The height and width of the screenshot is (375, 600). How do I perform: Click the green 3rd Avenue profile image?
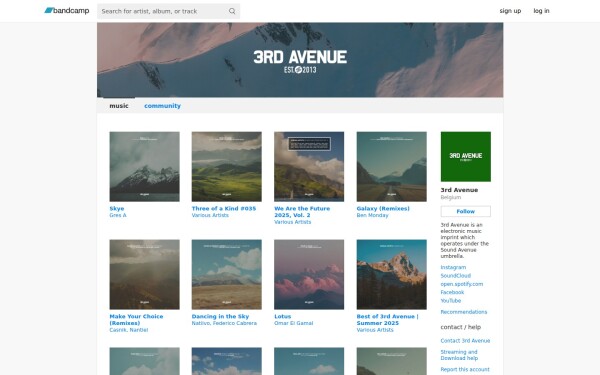(x=466, y=157)
